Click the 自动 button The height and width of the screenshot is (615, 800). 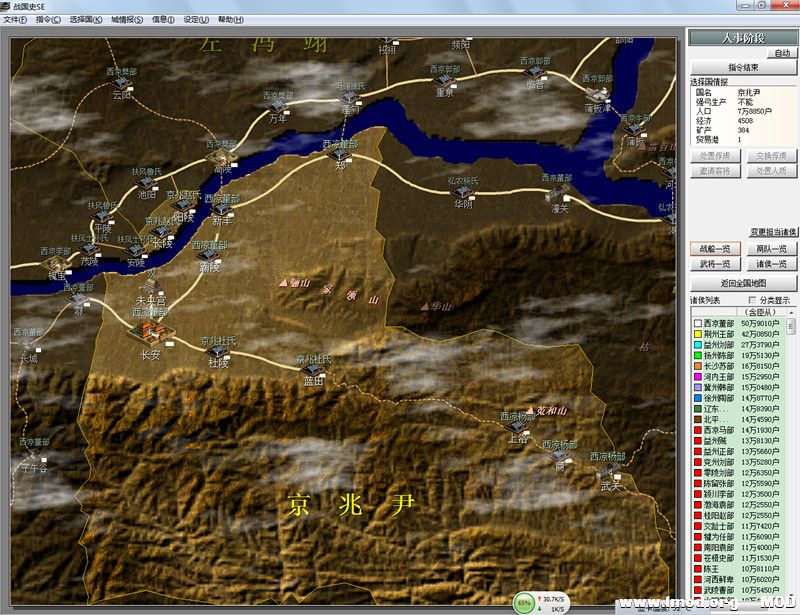click(x=781, y=53)
